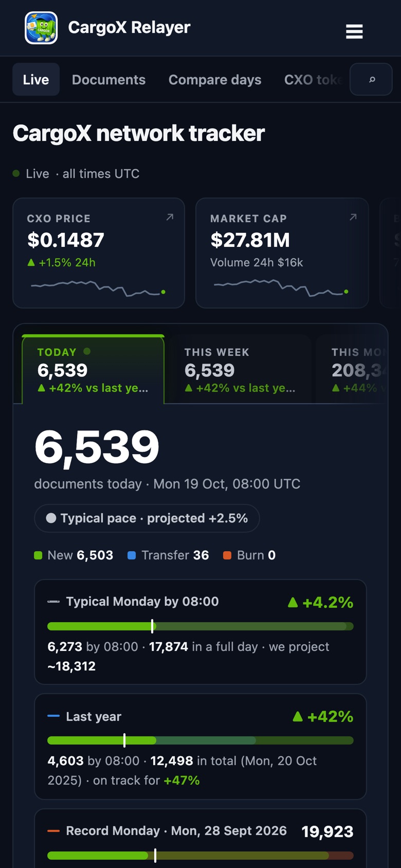Click the New 6,503 legend entry

tap(74, 555)
